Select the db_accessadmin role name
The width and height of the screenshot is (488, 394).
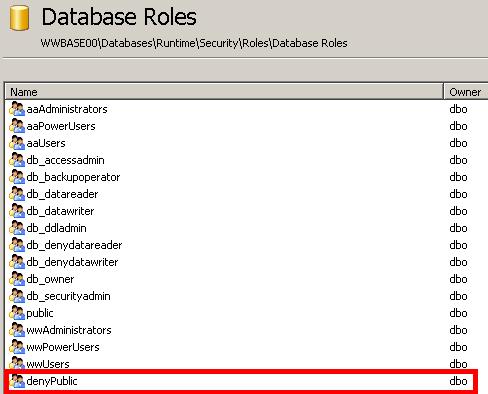[x=65, y=160]
